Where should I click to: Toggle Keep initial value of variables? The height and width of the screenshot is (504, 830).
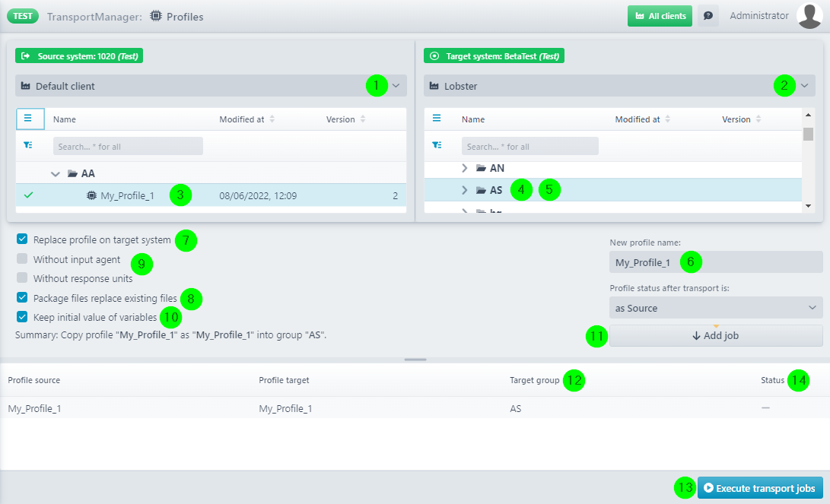(22, 317)
